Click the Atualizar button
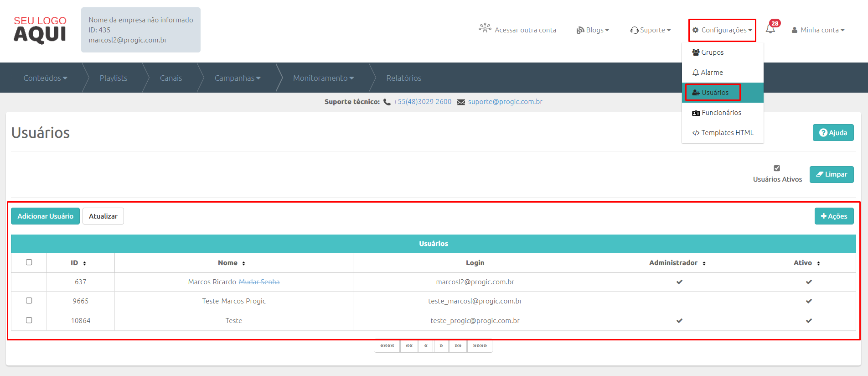 pyautogui.click(x=103, y=216)
